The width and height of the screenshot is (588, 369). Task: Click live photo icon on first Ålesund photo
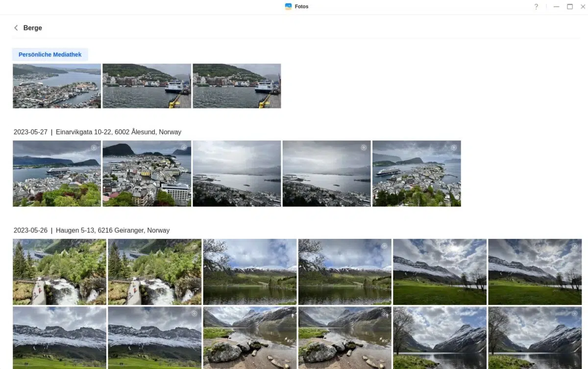(x=94, y=147)
